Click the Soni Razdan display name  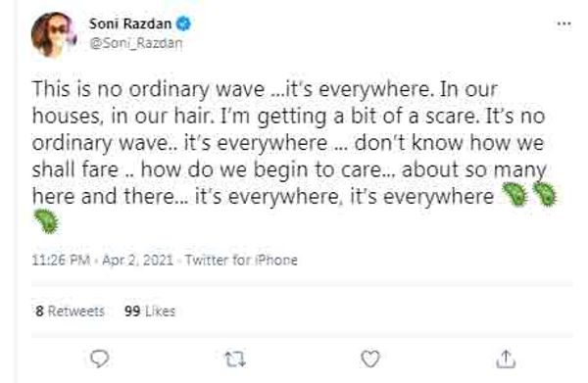tap(130, 24)
